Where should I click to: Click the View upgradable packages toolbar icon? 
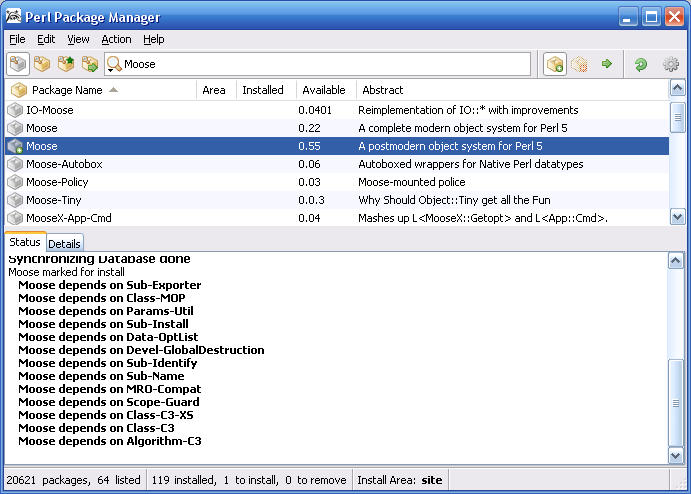point(66,64)
